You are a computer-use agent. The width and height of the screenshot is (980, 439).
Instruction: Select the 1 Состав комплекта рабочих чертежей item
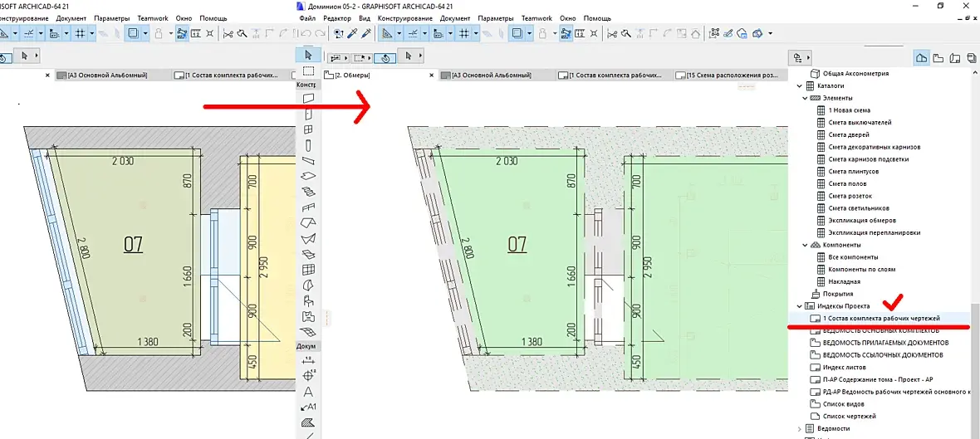883,319
